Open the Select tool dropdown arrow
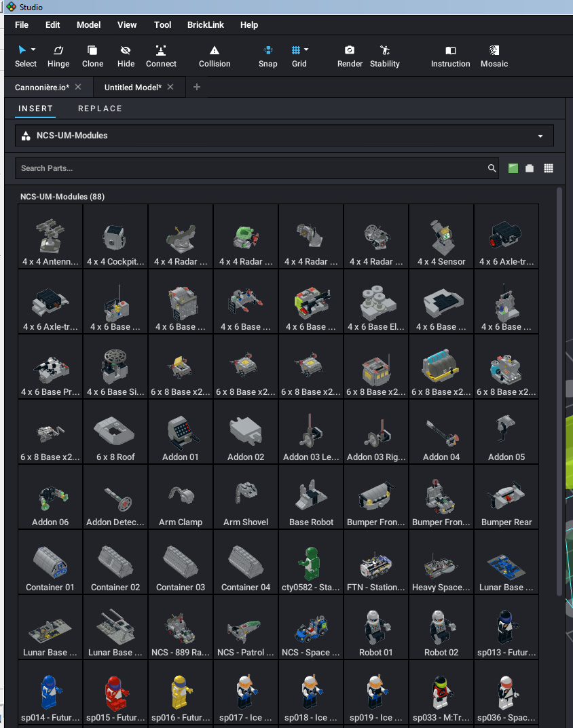This screenshot has width=573, height=728. (x=33, y=50)
